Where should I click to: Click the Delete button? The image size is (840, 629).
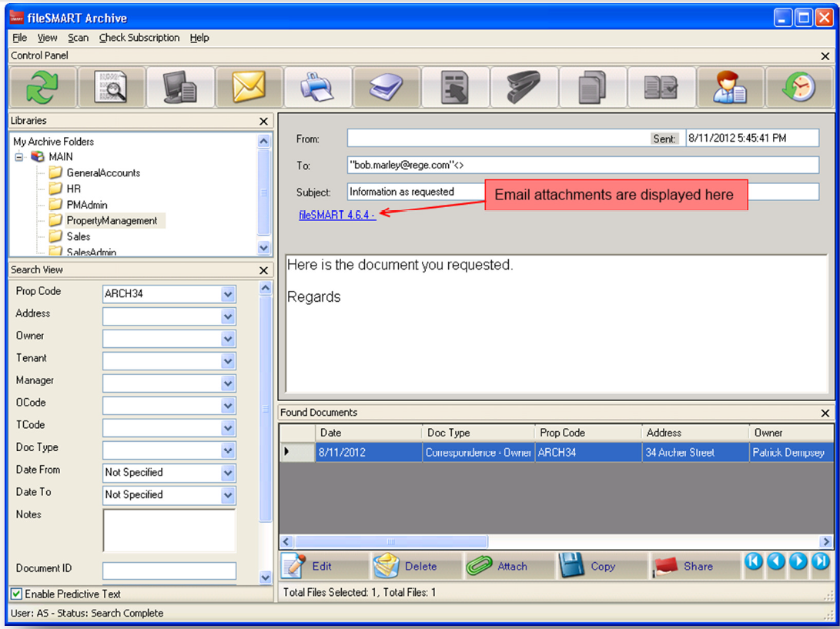tap(417, 567)
